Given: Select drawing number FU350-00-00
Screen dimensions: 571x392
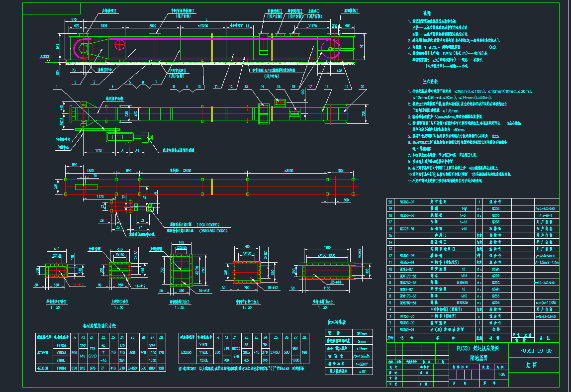Looking at the screenshot, I should pyautogui.click(x=536, y=351).
